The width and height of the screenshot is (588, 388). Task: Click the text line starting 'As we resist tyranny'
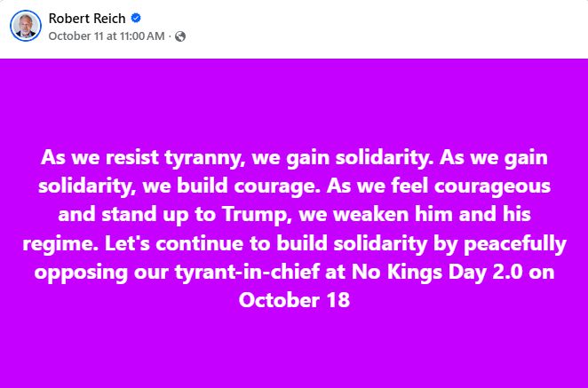[x=294, y=157]
